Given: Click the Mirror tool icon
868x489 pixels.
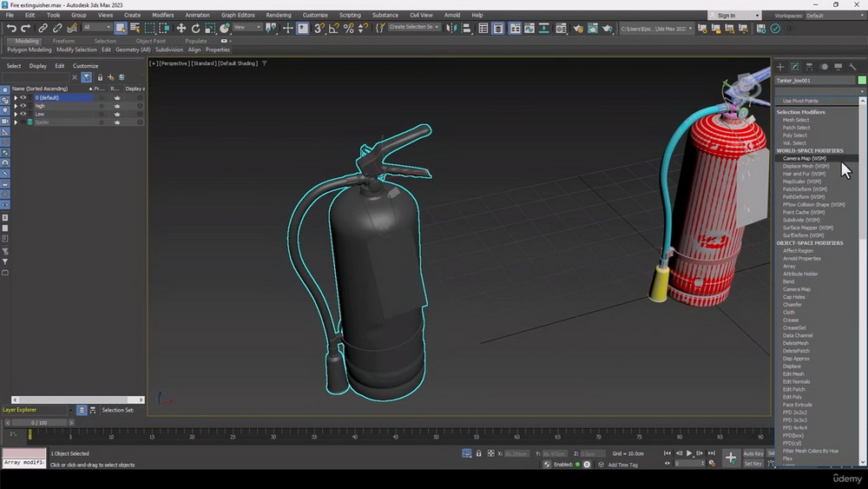Looking at the screenshot, I should tap(451, 29).
